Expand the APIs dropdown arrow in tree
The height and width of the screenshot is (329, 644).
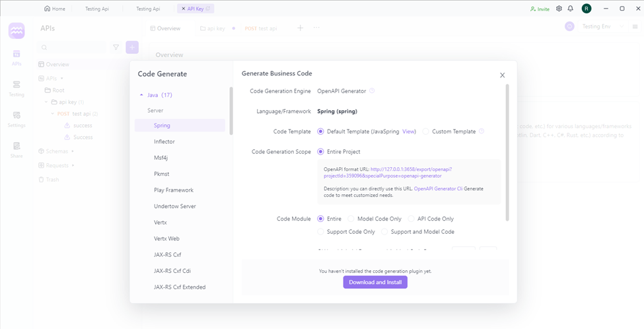(x=62, y=78)
